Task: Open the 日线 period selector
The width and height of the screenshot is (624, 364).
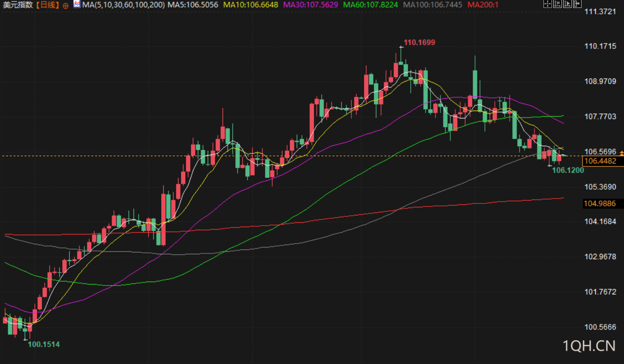Action: tap(47, 5)
